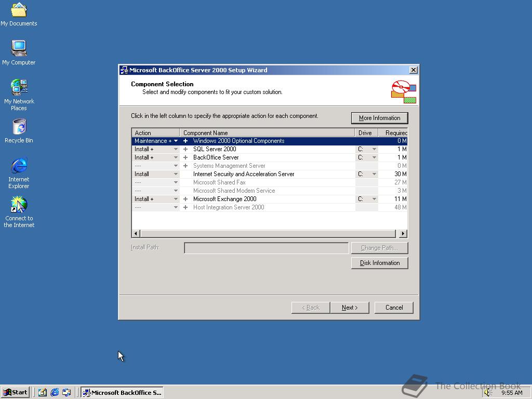Click the third quick launch icon next to Internet Explorer
This screenshot has width=532, height=399.
[66, 392]
